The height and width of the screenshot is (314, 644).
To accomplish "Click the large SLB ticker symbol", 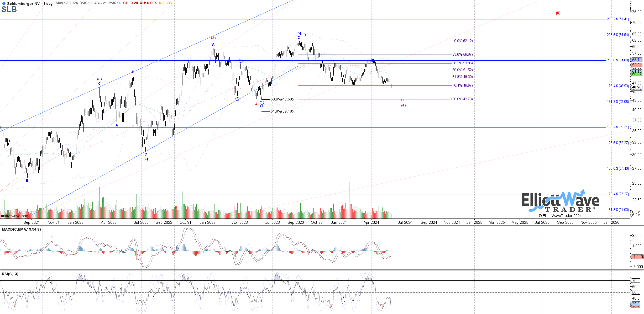I will [x=9, y=10].
